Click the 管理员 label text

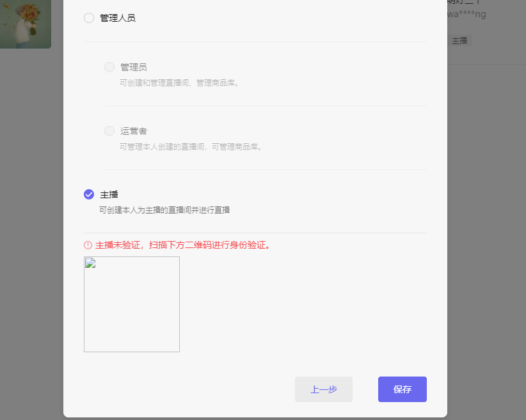(134, 67)
